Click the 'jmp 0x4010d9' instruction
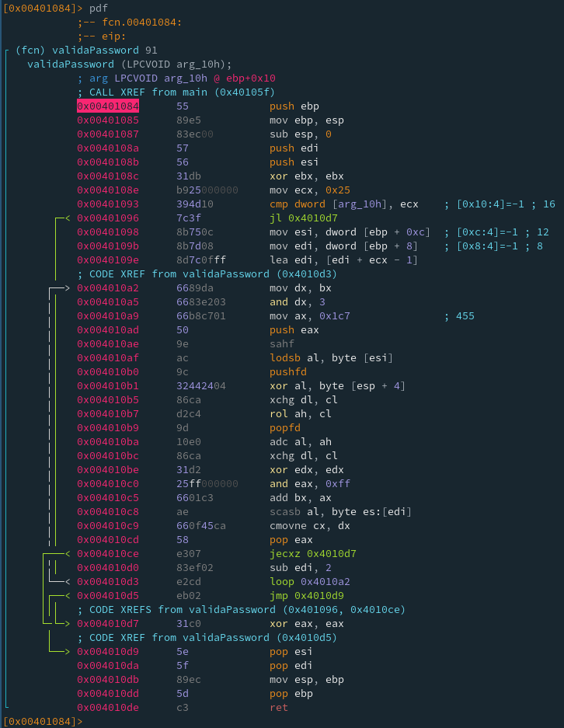Viewport: 564px width, 728px height. [306, 596]
